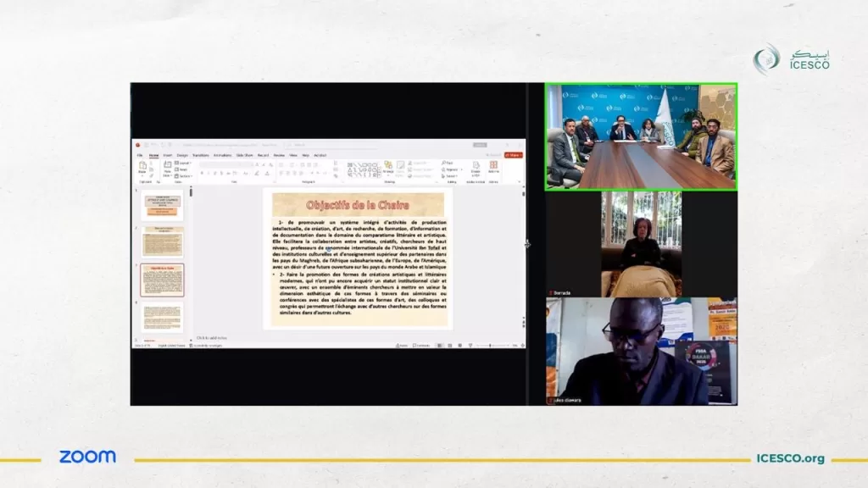The height and width of the screenshot is (488, 868).
Task: Switch to the Slide Show tab
Action: tap(244, 155)
